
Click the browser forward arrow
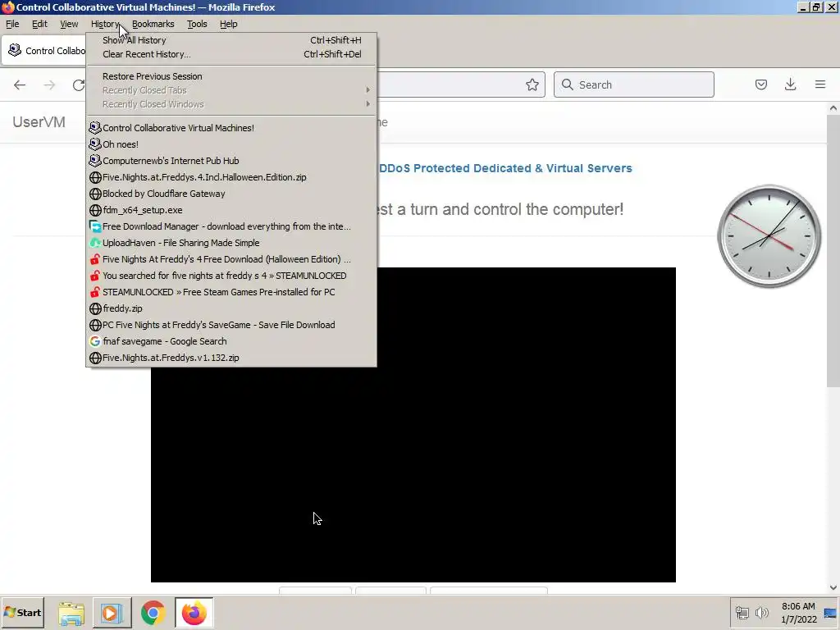pos(49,84)
